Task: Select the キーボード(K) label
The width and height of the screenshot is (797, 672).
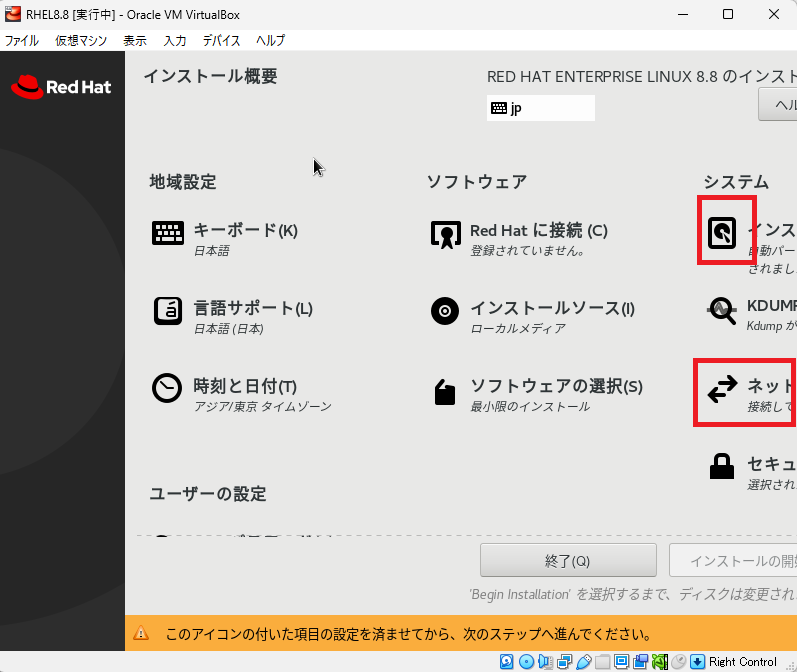Action: 246,230
